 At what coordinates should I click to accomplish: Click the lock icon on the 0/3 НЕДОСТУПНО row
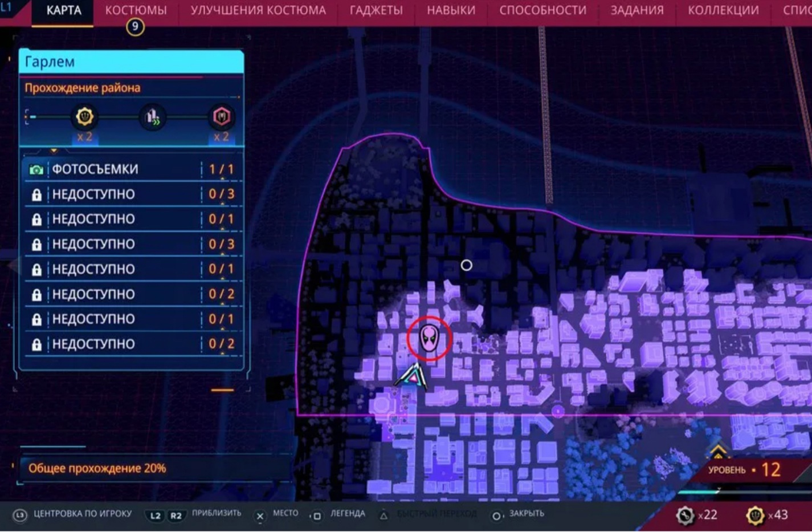[x=36, y=194]
